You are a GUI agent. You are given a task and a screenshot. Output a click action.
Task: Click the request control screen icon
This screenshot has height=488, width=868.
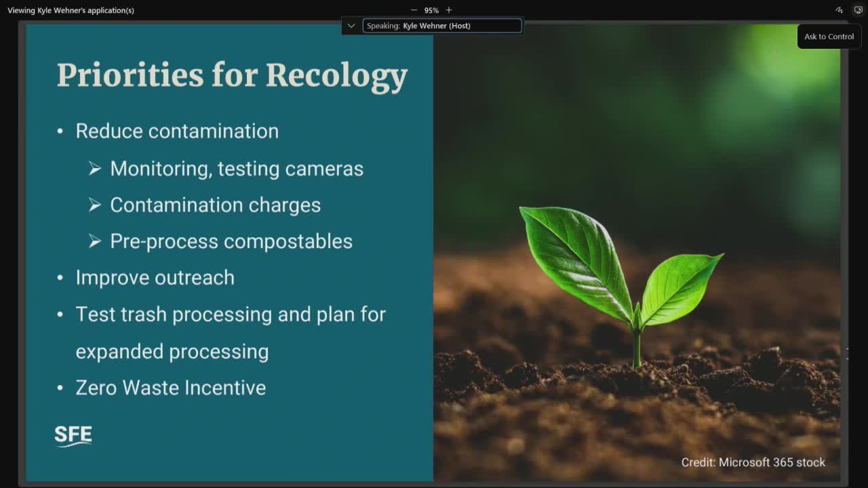point(858,10)
